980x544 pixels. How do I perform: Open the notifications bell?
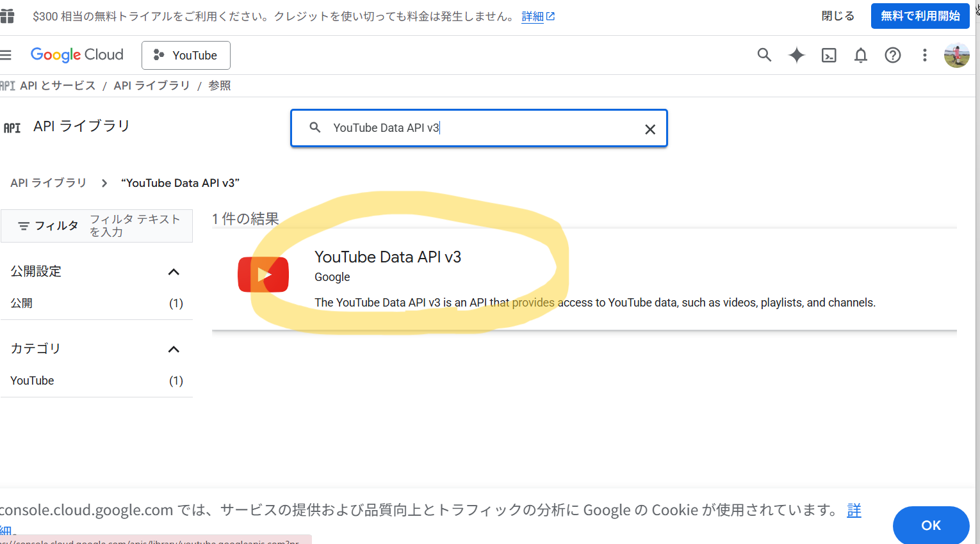(x=861, y=55)
